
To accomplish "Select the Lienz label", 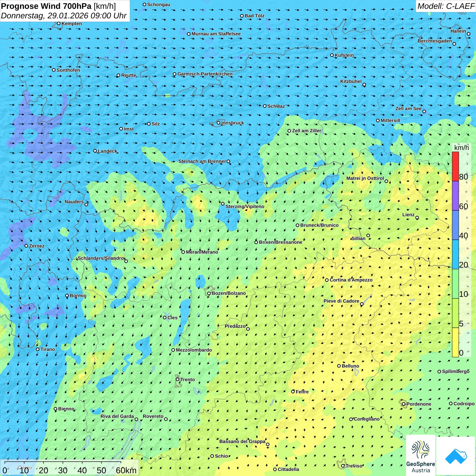I will pos(408,215).
